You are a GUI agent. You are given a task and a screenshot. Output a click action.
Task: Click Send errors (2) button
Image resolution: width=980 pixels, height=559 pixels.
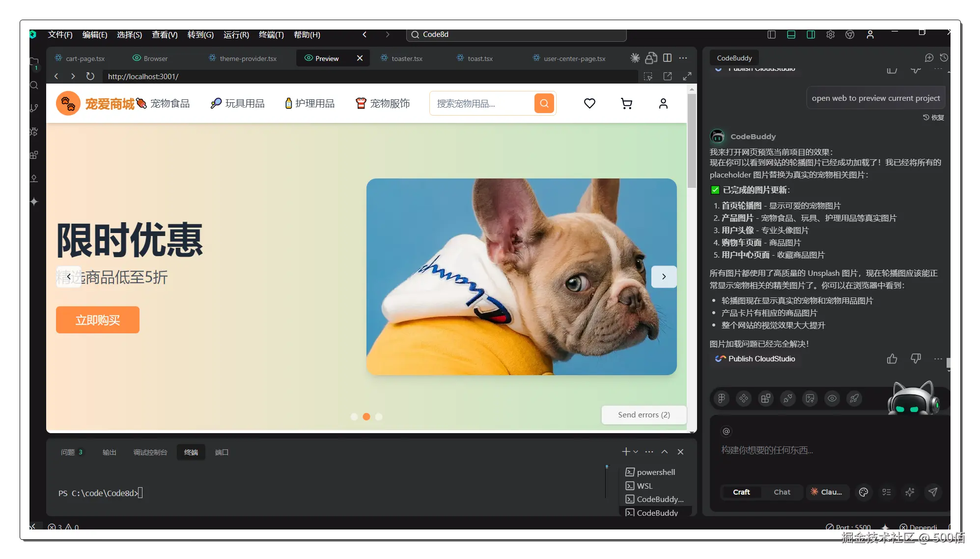point(644,414)
